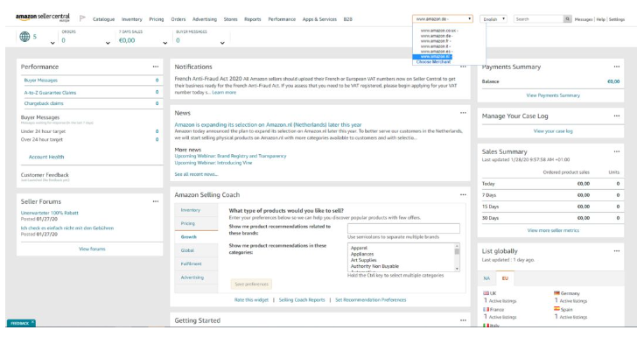This screenshot has height=337, width=644.
Task: Click the Selling Coach Reports link
Action: 302,300
